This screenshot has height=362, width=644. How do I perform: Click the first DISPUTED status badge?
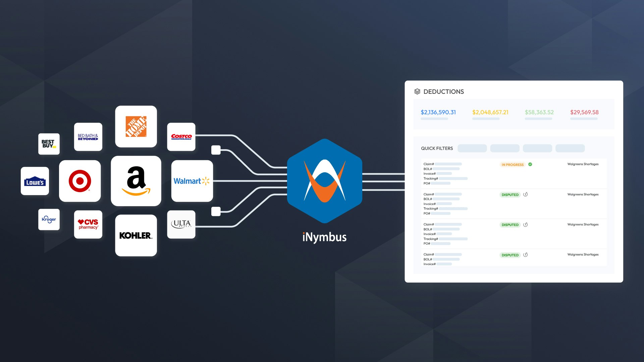(x=510, y=195)
